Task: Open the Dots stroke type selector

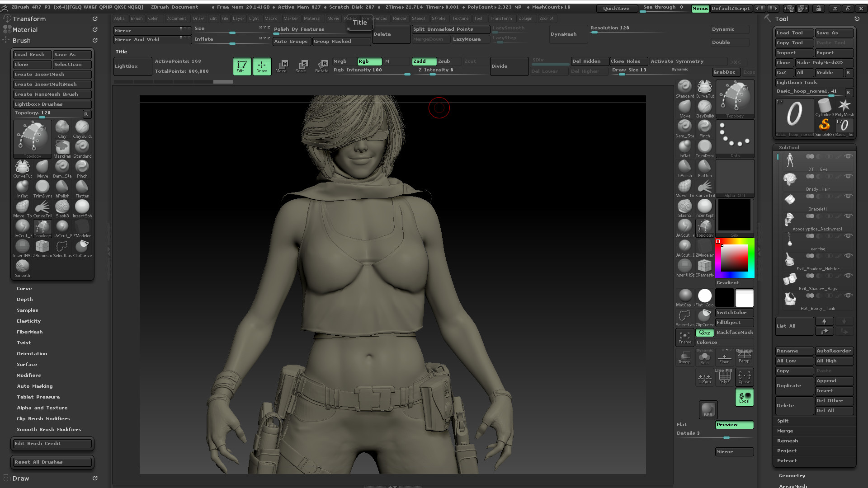Action: (x=735, y=139)
